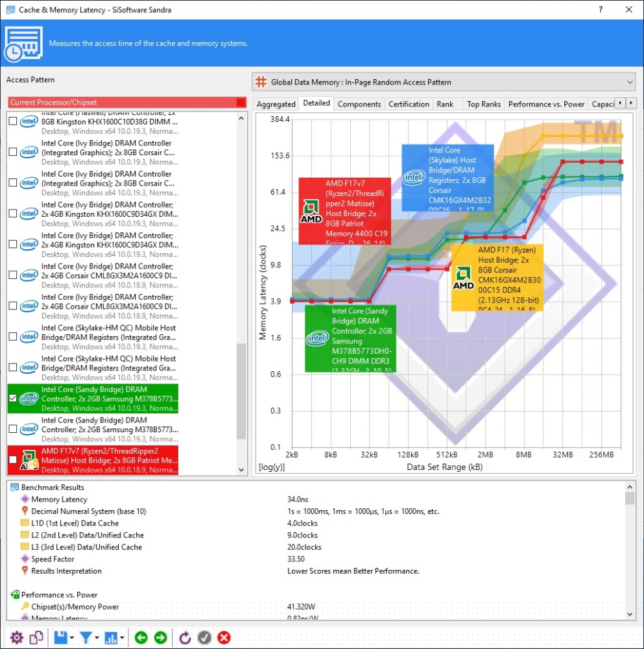This screenshot has height=649, width=644.
Task: Click the purple refresh icon
Action: [185, 637]
